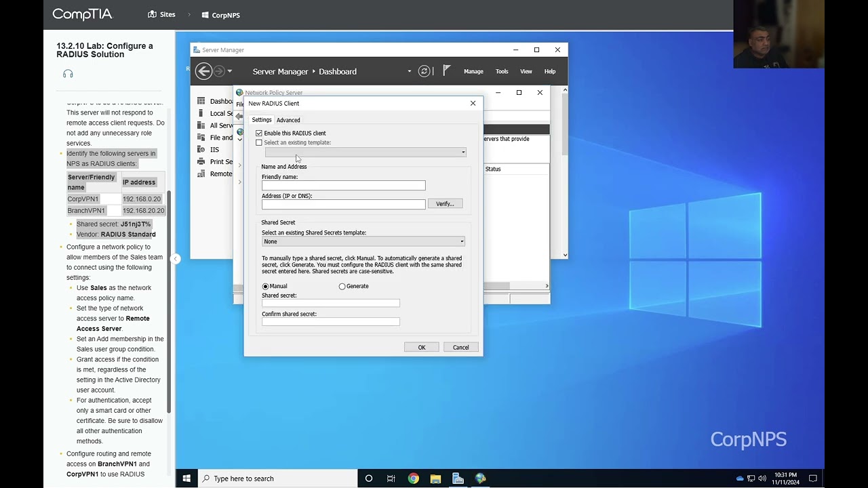Go back in Server Manager navigation
This screenshot has height=488, width=868.
coord(203,71)
